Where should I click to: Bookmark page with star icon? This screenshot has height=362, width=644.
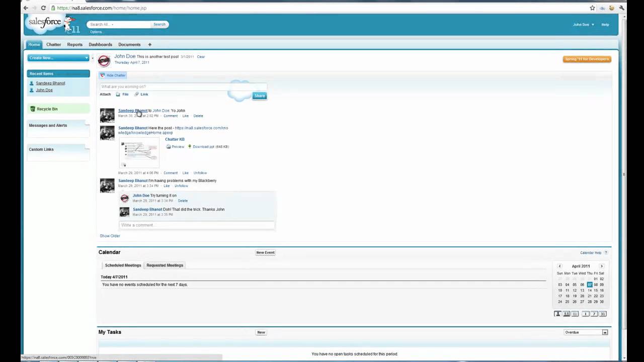pos(592,8)
